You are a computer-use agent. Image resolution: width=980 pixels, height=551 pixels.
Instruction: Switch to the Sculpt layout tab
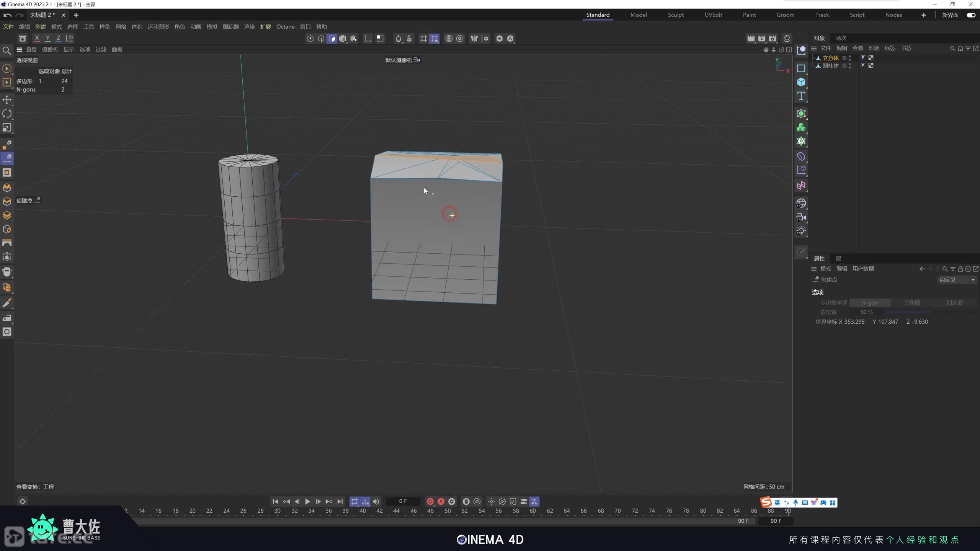tap(675, 15)
